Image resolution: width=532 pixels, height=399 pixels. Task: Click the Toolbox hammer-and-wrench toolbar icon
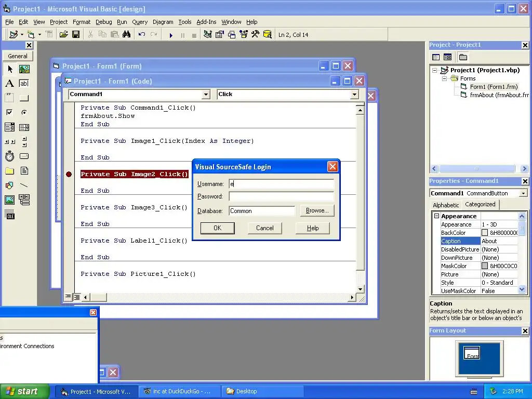click(255, 35)
